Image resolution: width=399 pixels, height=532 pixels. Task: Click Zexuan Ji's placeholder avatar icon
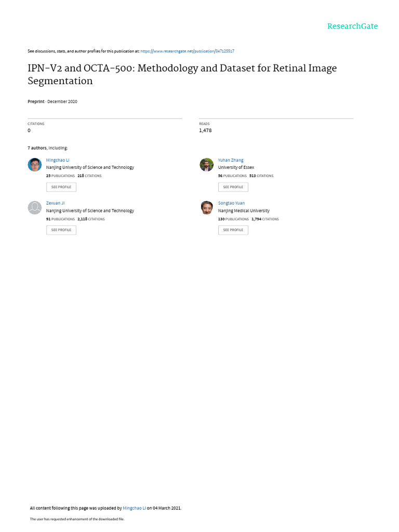pyautogui.click(x=34, y=208)
